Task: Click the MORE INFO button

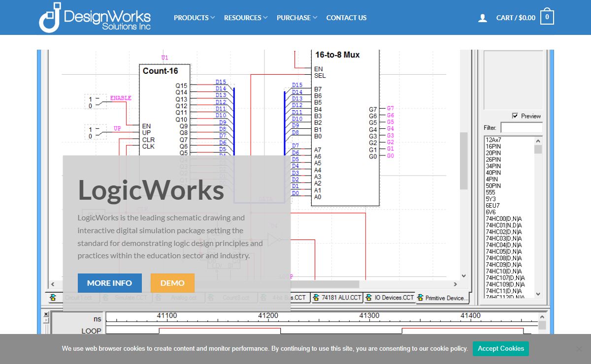Action: [110, 283]
